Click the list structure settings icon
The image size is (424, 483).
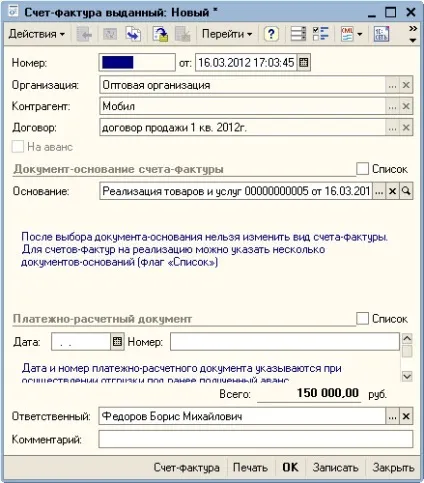coord(298,34)
